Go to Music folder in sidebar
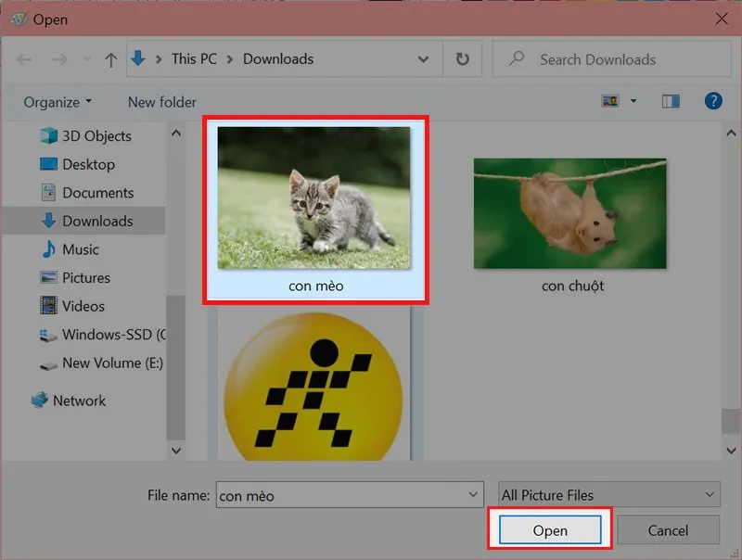 tap(80, 249)
